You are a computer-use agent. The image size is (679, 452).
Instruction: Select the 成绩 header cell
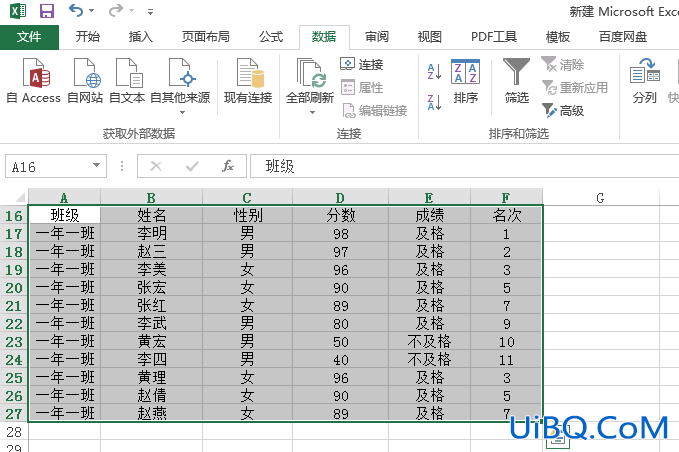429,215
